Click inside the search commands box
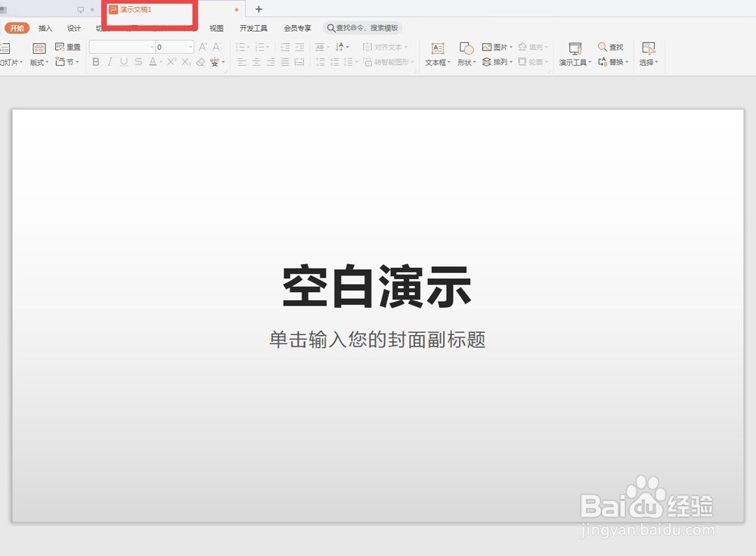Viewport: 756px width, 556px height. point(363,27)
